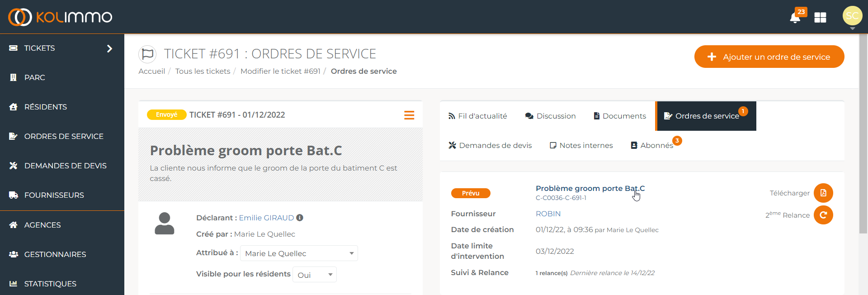The image size is (868, 295).
Task: Open the Documents tab
Action: [620, 116]
